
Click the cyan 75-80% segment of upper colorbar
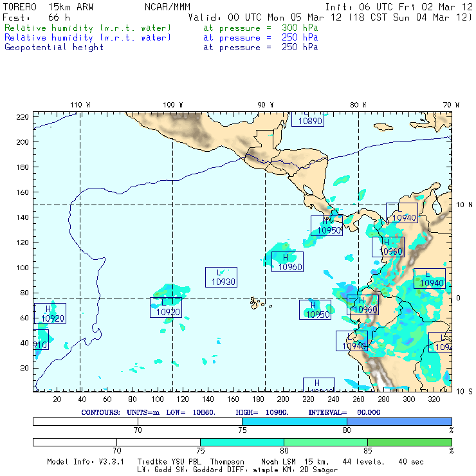pos(294,421)
